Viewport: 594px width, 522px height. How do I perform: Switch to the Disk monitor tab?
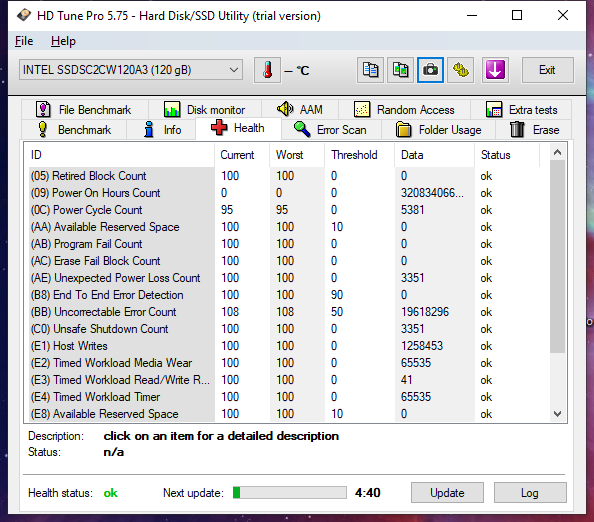205,110
